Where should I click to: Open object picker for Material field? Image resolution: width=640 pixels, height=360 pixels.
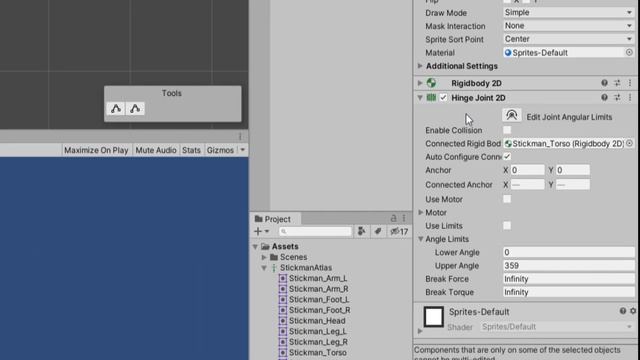click(x=629, y=52)
